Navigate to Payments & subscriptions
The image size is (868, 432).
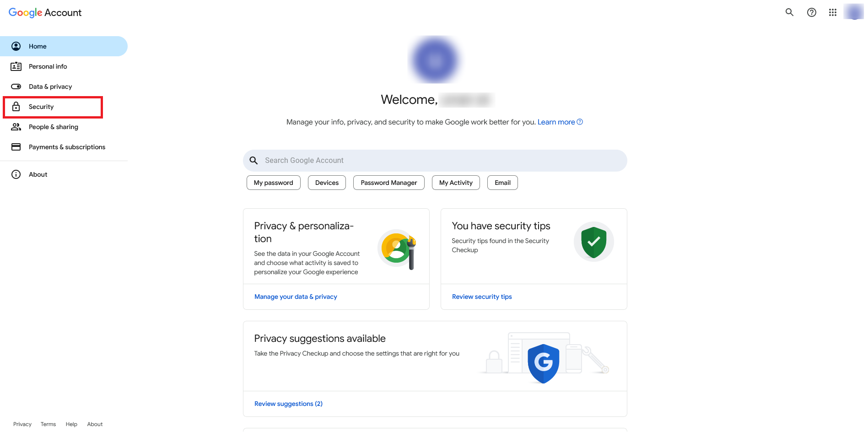pos(67,147)
